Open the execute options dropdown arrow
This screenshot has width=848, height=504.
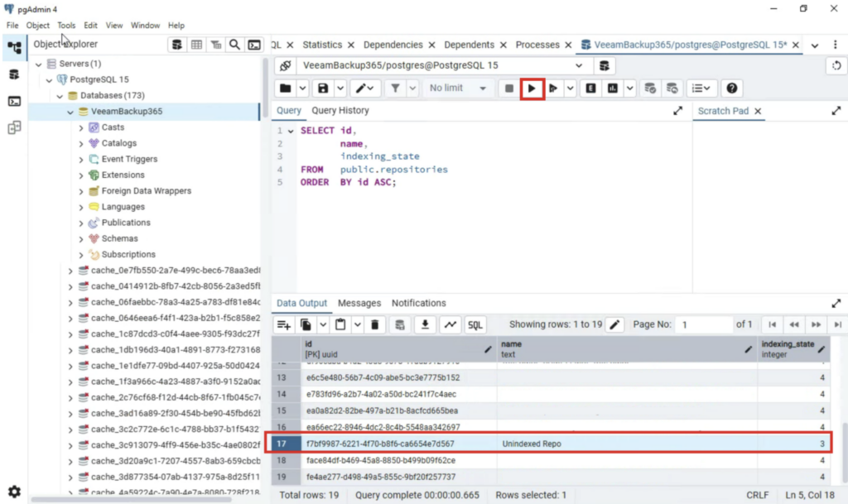(x=570, y=88)
